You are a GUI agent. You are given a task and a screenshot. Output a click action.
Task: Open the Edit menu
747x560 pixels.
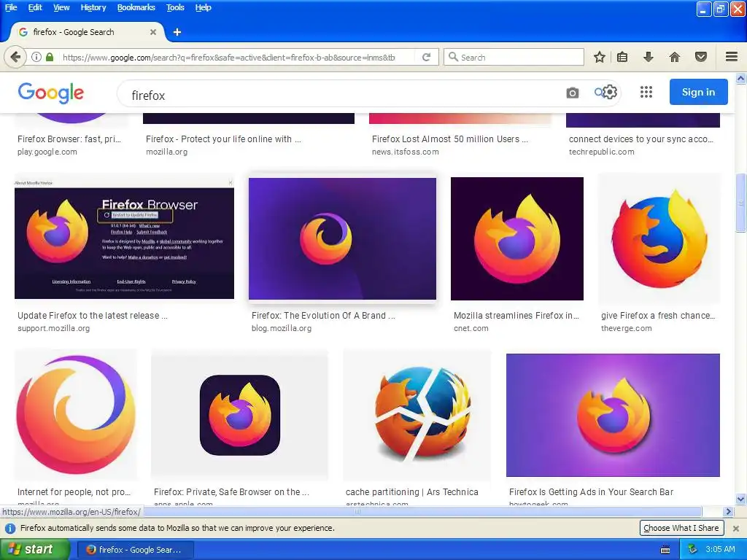point(35,7)
